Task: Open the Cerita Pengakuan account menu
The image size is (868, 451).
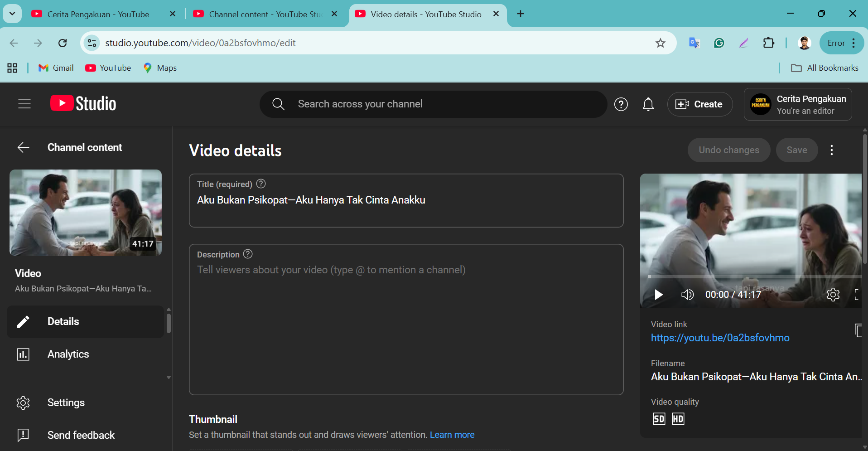Action: [x=797, y=104]
